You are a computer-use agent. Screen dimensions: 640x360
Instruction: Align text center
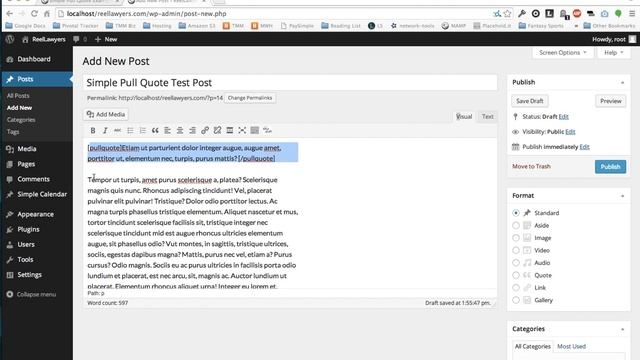pos(180,131)
